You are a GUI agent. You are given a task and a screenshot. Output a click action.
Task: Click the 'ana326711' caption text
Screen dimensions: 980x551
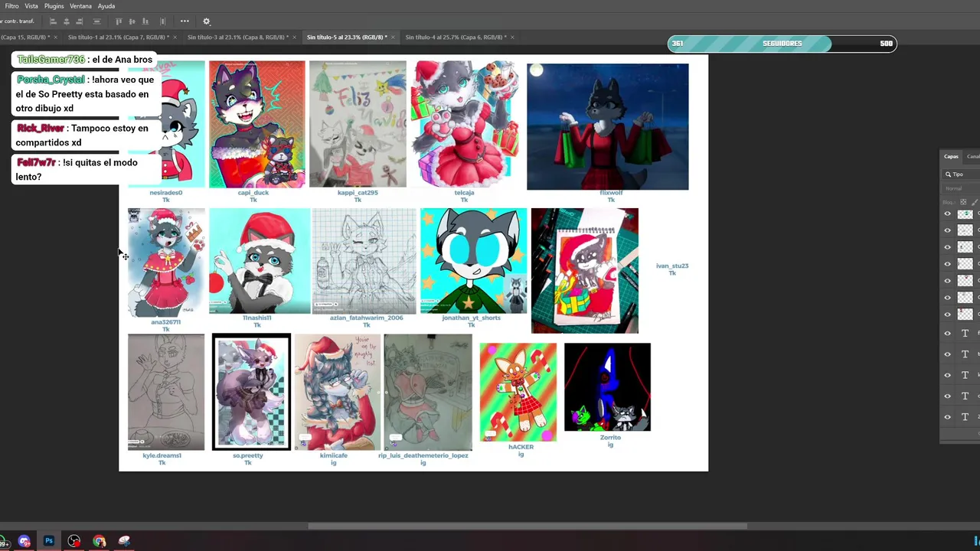pos(166,322)
